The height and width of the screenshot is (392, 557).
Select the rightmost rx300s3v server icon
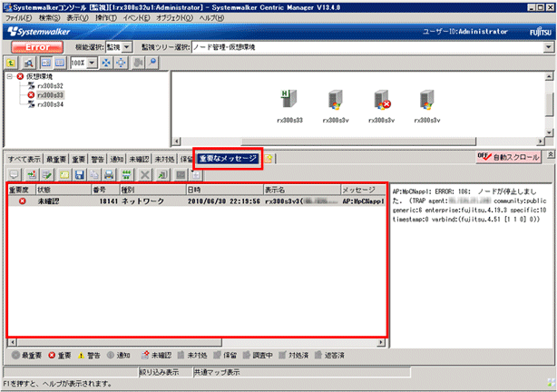[427, 100]
